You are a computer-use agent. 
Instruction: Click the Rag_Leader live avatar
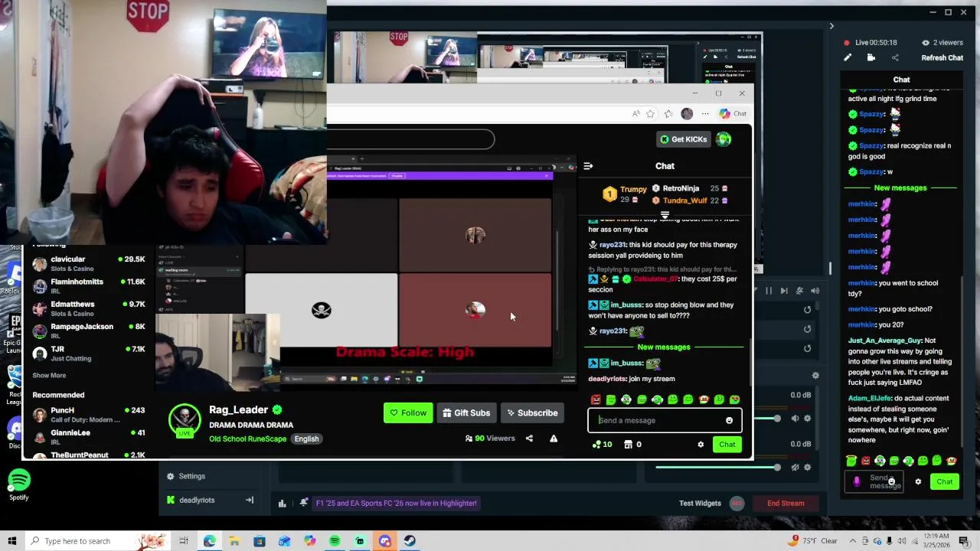[185, 420]
